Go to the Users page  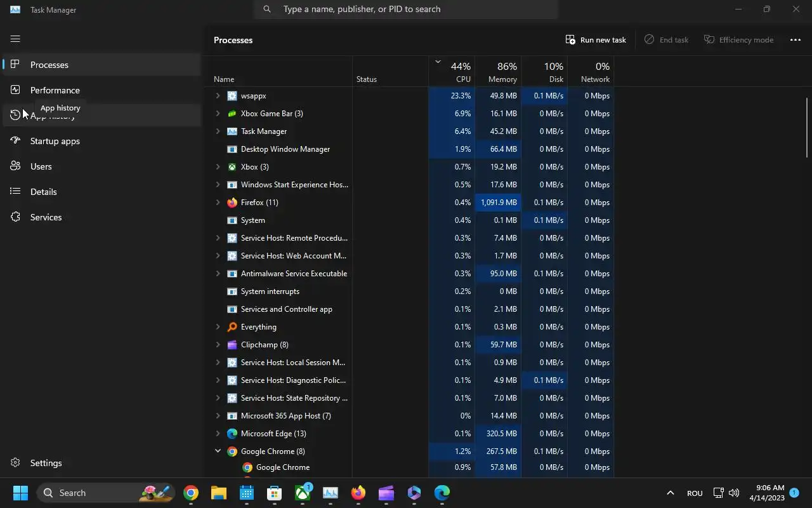[101, 166]
